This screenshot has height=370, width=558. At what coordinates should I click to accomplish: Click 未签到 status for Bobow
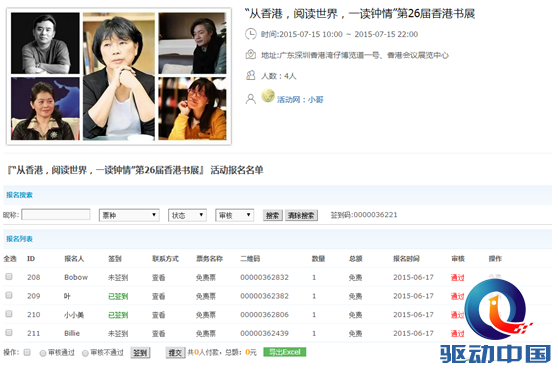pos(118,278)
